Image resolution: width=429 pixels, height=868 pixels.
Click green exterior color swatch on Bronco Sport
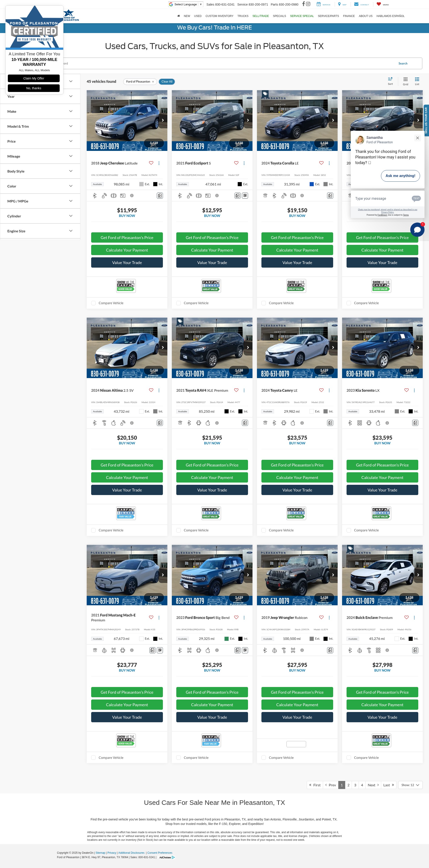pos(227,639)
